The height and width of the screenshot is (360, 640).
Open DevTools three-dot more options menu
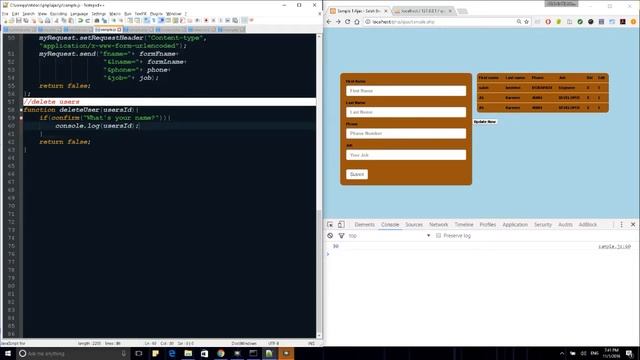point(622,224)
